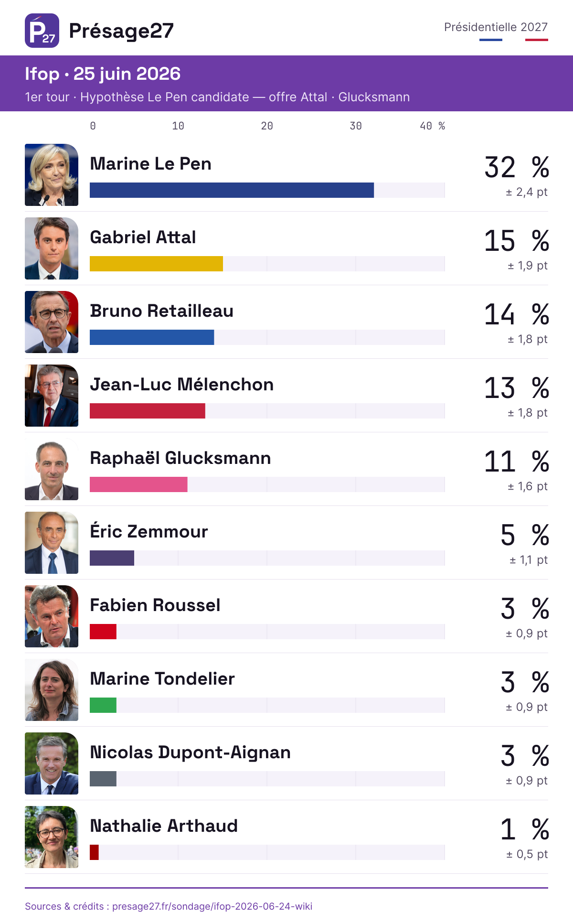This screenshot has width=573, height=924.
Task: Open Marine Le Pen's portrait photo
Action: [x=52, y=175]
